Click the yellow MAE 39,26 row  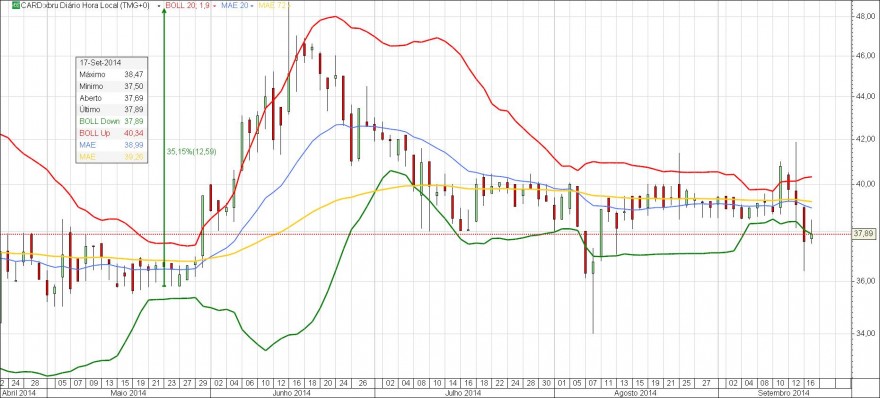point(112,157)
